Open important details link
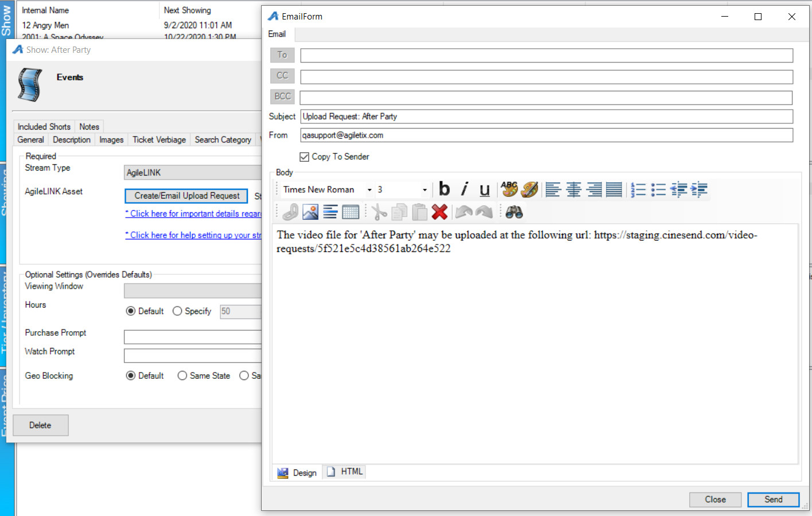 [x=193, y=214]
